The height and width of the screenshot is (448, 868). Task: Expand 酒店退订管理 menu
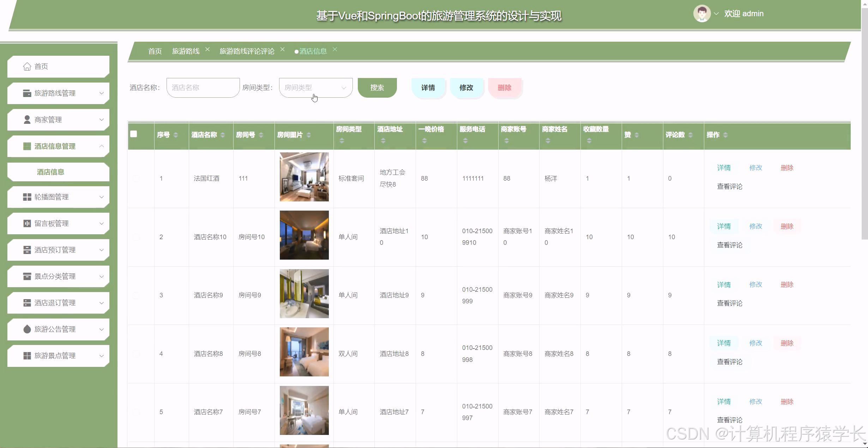(101, 303)
